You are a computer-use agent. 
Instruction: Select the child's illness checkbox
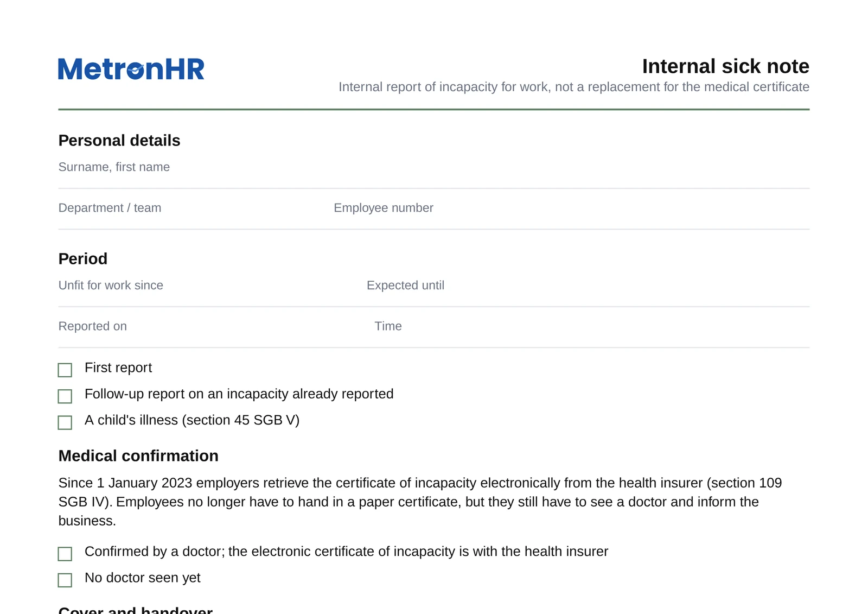[65, 422]
